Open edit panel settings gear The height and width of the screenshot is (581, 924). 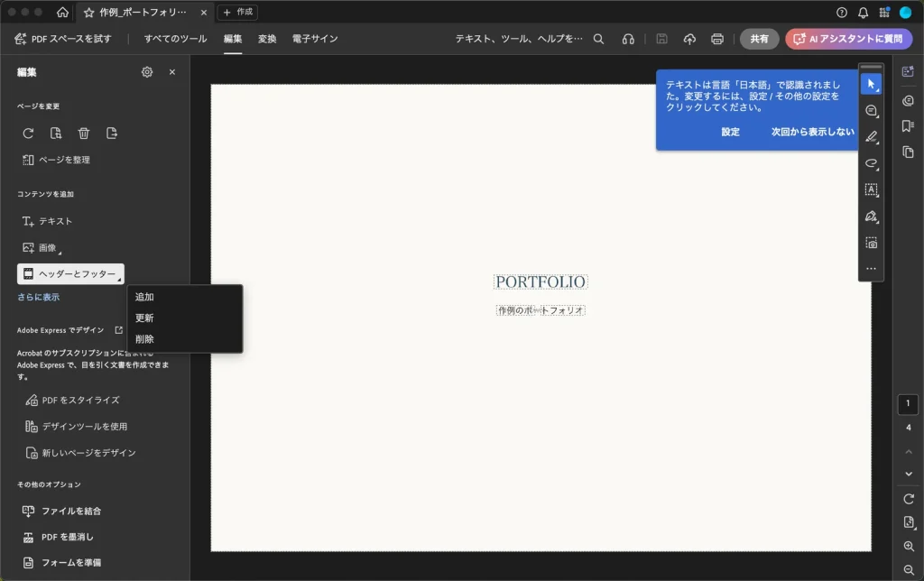pos(147,72)
